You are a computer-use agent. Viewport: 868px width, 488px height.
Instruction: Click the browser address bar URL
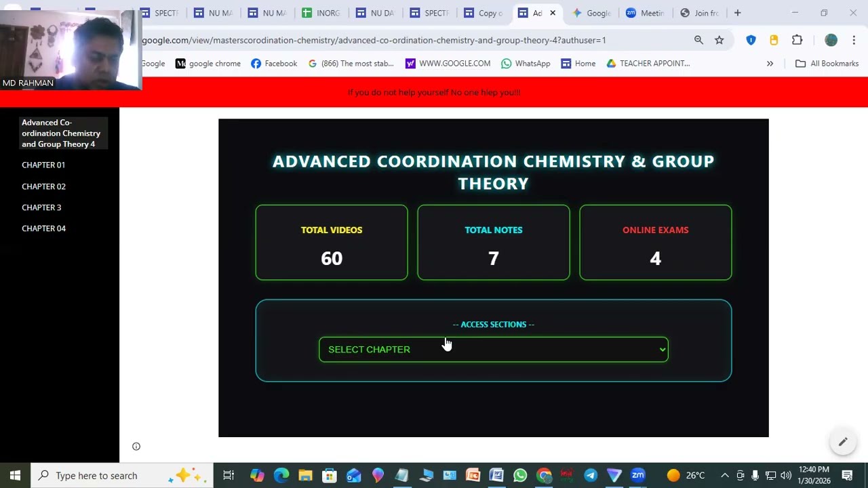(374, 40)
